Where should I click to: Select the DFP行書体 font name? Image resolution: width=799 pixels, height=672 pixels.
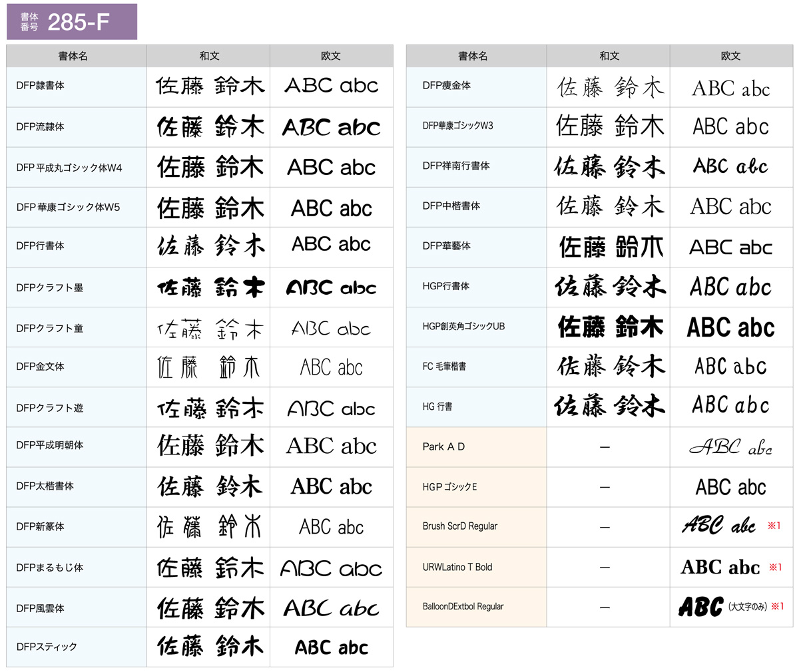coord(41,246)
